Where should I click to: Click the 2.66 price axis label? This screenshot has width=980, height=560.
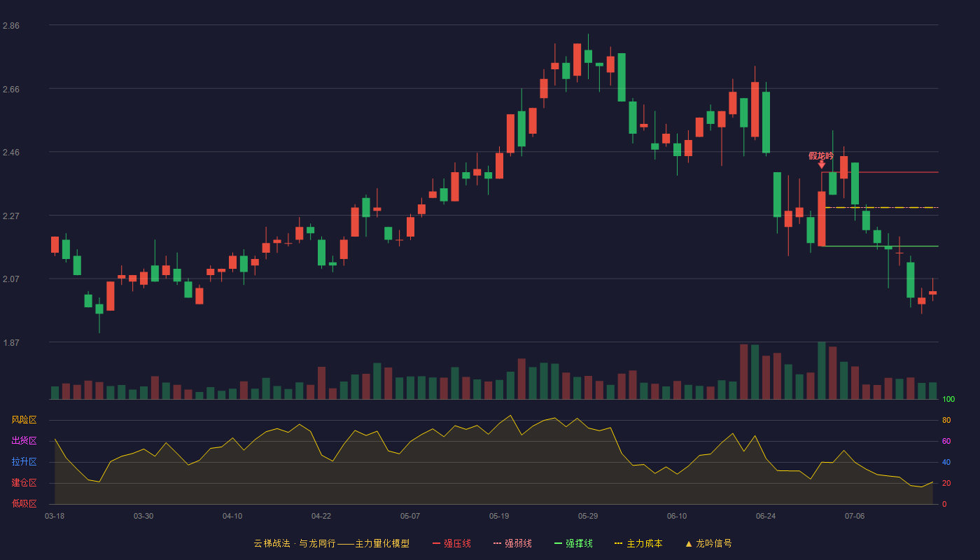[11, 90]
